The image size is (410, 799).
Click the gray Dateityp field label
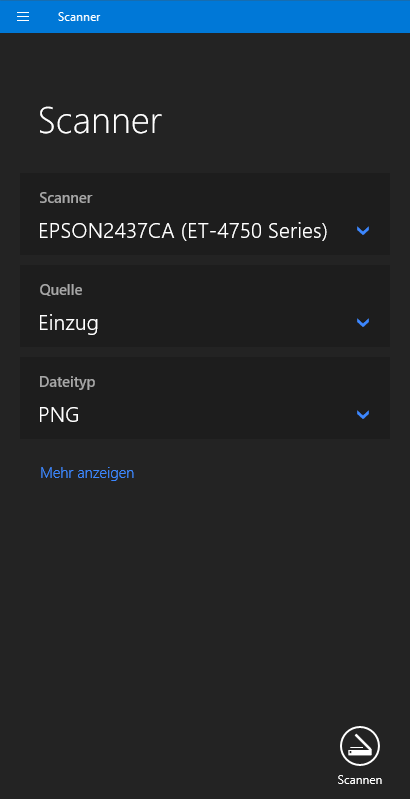(x=67, y=382)
